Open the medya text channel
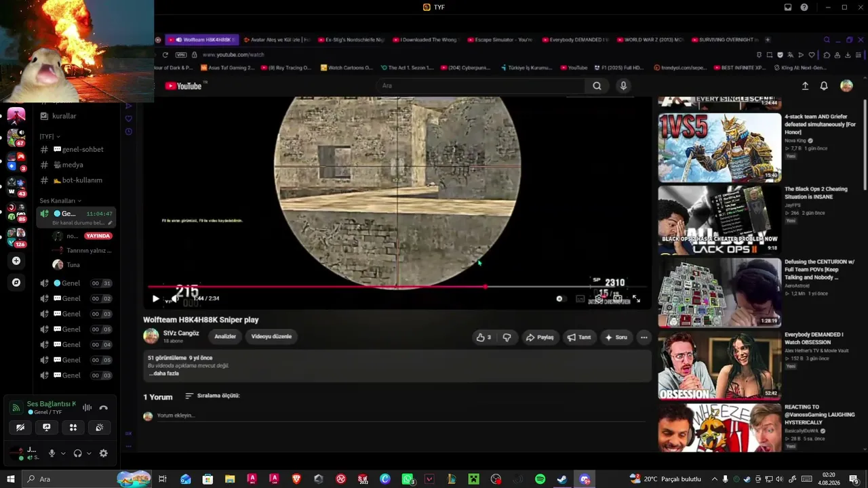 point(76,165)
